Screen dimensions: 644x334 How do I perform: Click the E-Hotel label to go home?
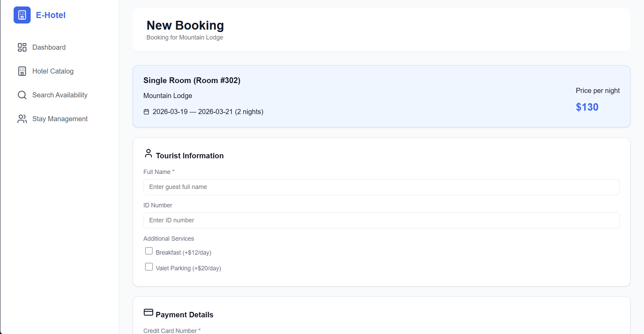coord(50,15)
